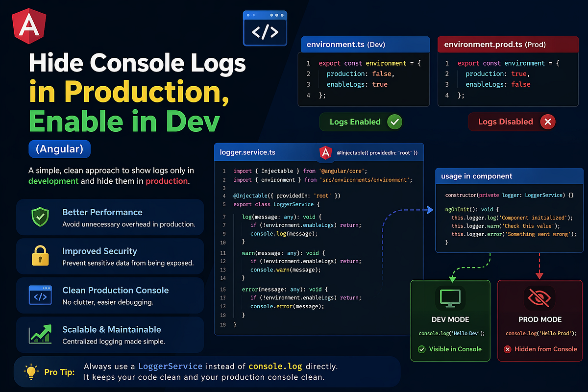Click the red word 'production' in subtitle
588x392 pixels.
(167, 181)
